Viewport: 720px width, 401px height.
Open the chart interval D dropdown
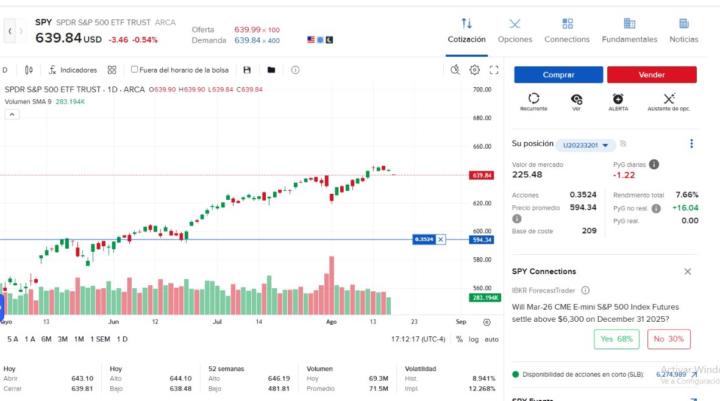pyautogui.click(x=5, y=70)
